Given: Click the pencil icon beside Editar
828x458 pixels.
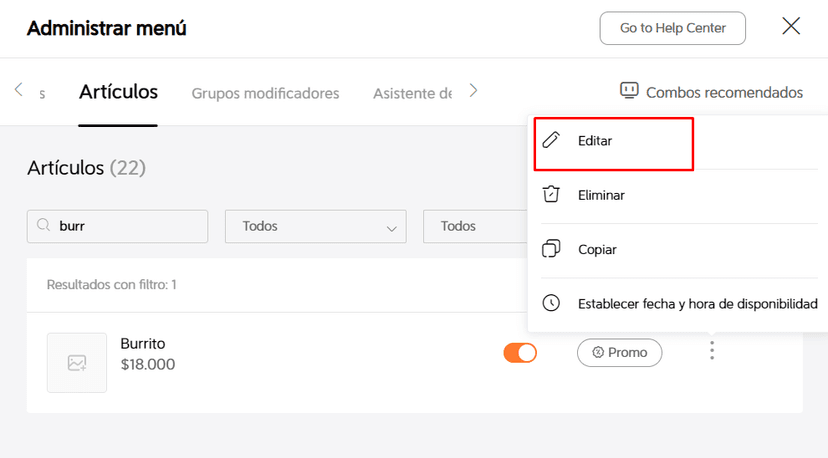Looking at the screenshot, I should click(x=551, y=141).
